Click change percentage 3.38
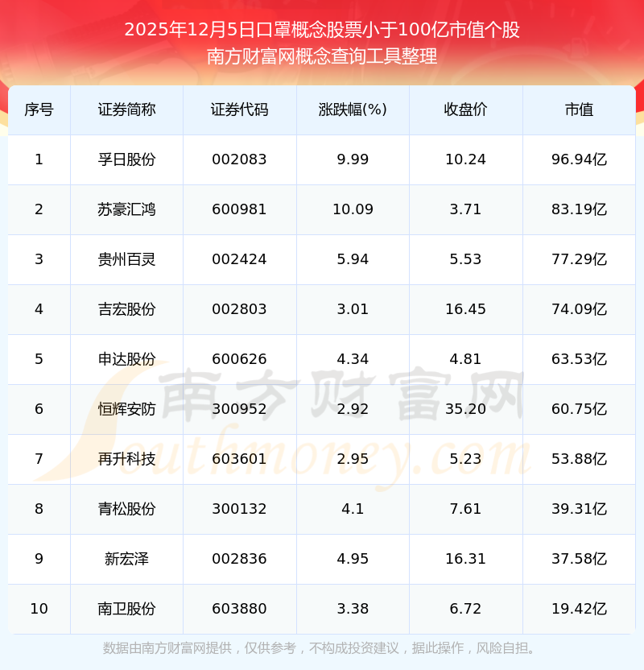644x670 pixels. click(353, 609)
